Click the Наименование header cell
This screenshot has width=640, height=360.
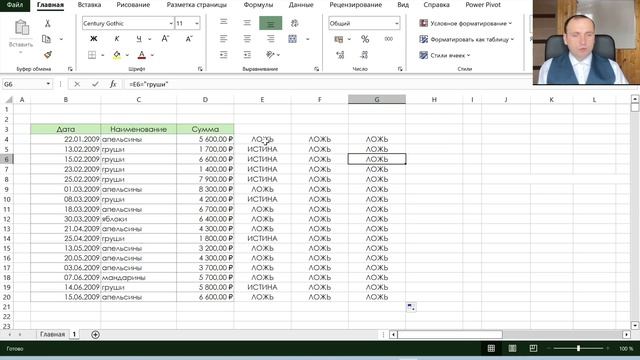pyautogui.click(x=138, y=129)
